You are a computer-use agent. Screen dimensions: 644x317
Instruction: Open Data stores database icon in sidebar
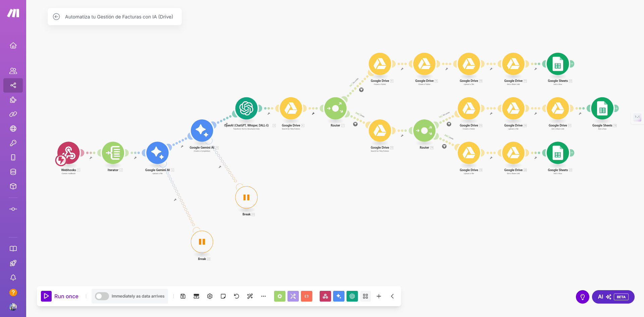(13, 172)
